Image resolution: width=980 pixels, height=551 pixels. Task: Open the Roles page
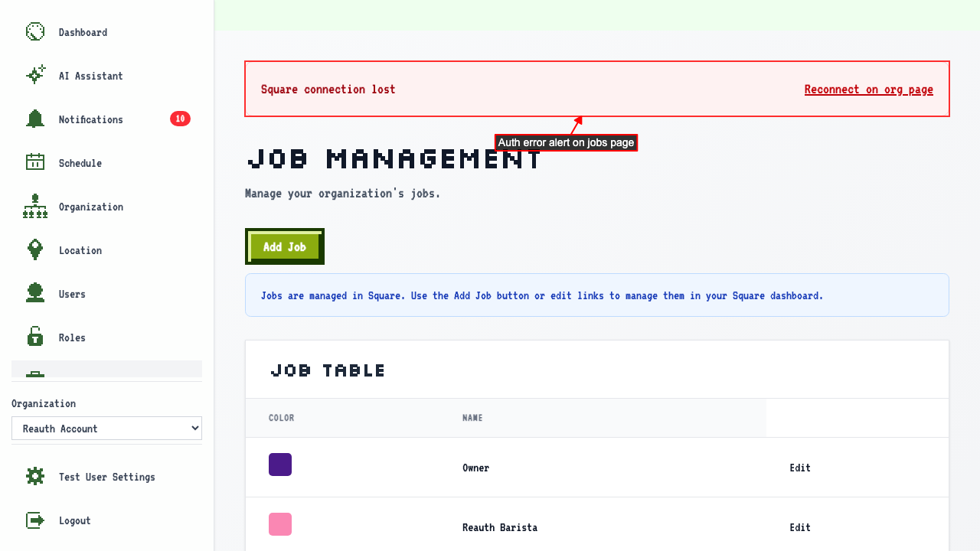point(106,337)
